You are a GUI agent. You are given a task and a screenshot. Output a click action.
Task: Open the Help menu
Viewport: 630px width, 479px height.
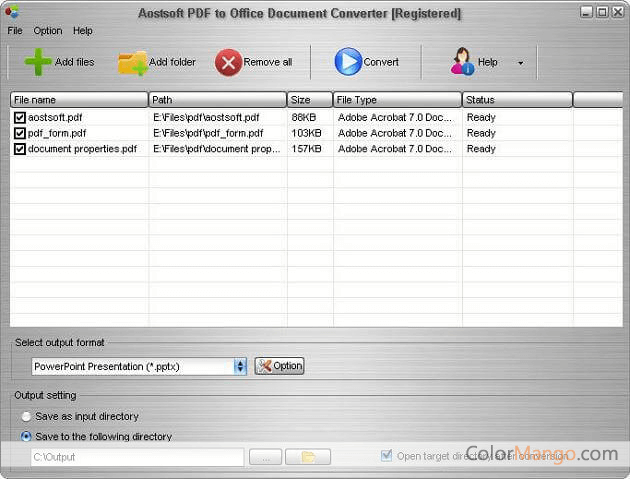coord(83,31)
